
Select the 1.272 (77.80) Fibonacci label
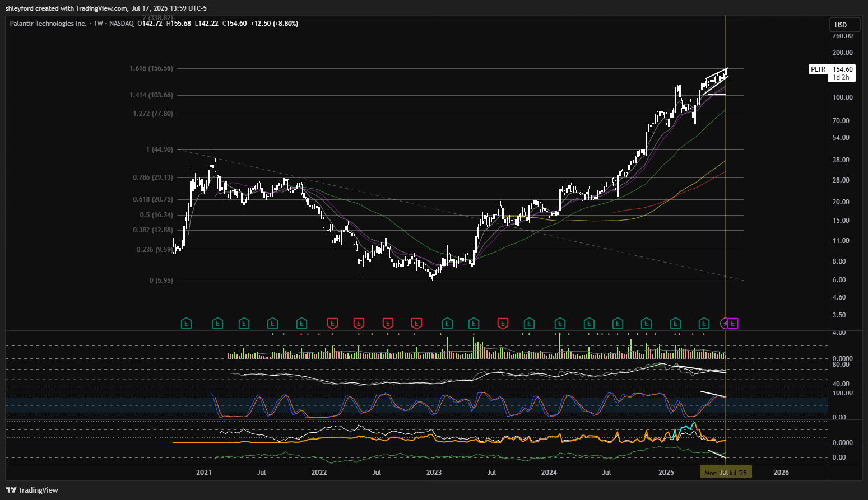click(x=153, y=114)
